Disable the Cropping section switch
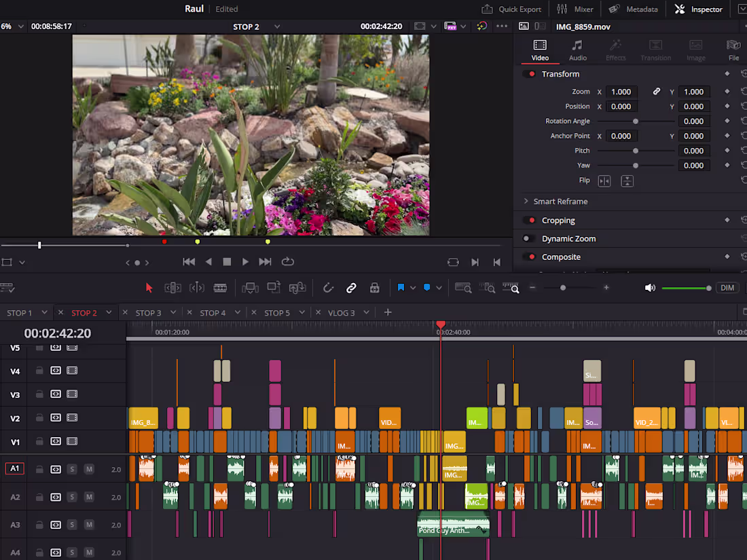The height and width of the screenshot is (560, 747). [x=530, y=220]
